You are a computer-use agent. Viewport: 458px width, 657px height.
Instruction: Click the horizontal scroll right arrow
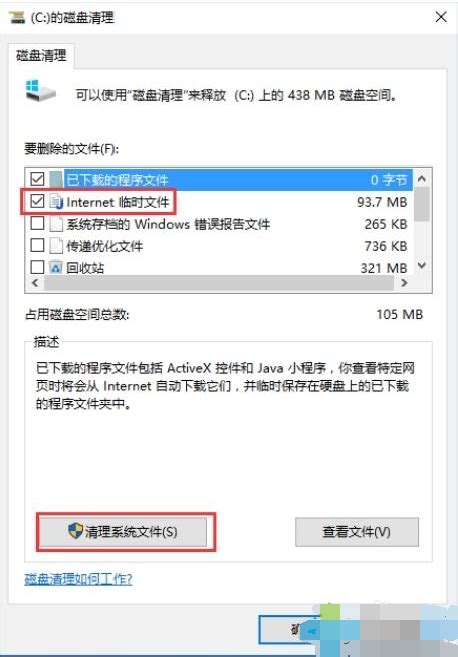point(404,283)
